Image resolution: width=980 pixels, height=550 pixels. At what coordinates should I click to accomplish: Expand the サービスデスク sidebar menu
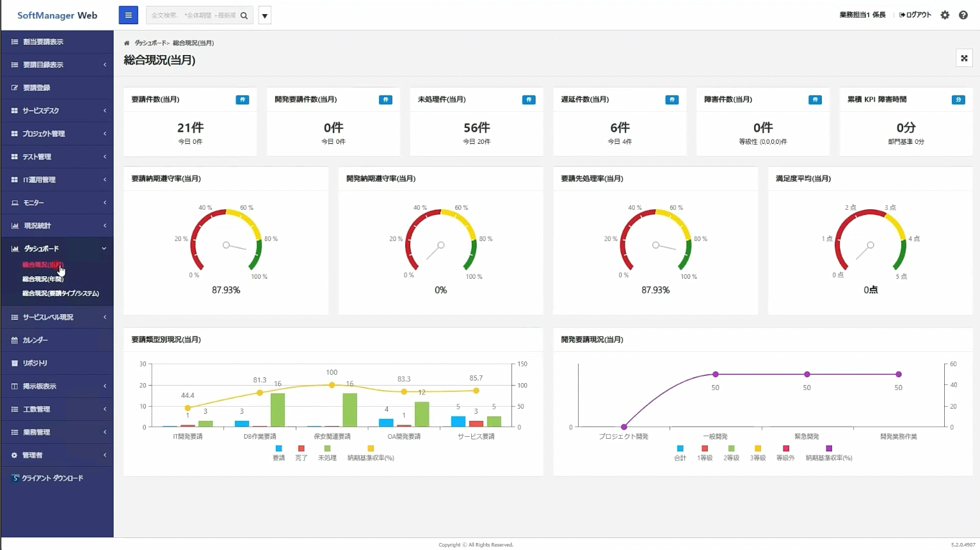(57, 111)
